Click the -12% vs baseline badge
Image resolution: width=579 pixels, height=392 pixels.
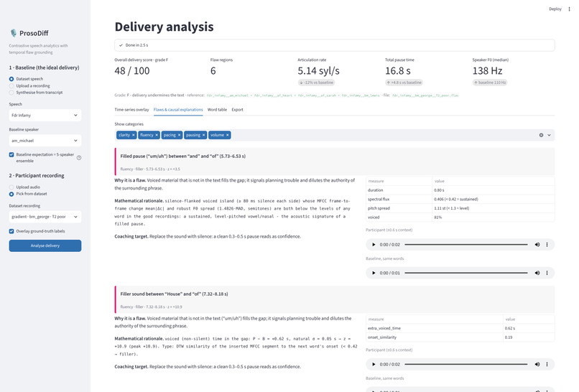coord(317,83)
